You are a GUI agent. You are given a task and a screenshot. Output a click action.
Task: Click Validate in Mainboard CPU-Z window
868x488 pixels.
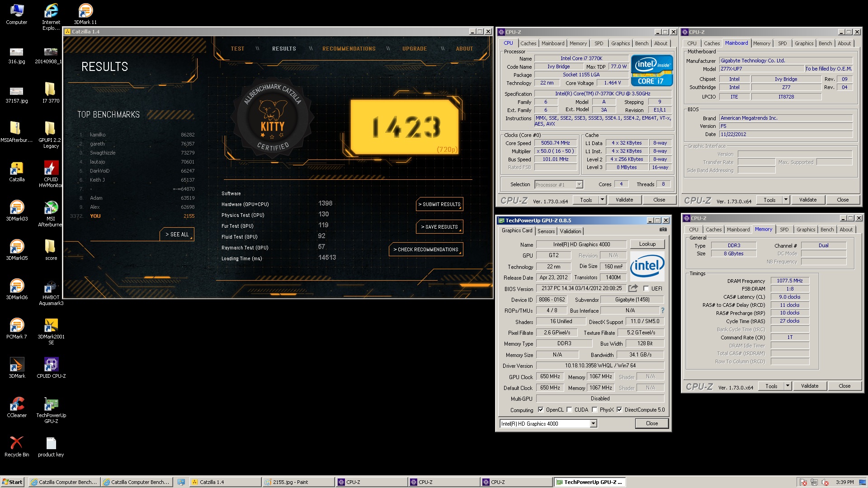pos(808,200)
